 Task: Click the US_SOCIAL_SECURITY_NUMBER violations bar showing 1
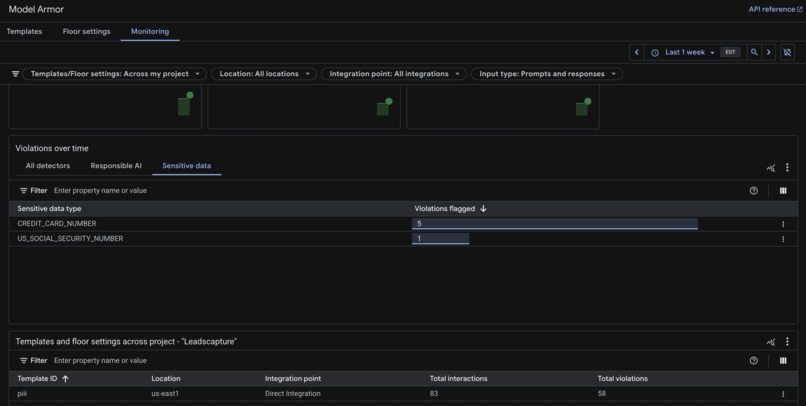click(x=441, y=238)
